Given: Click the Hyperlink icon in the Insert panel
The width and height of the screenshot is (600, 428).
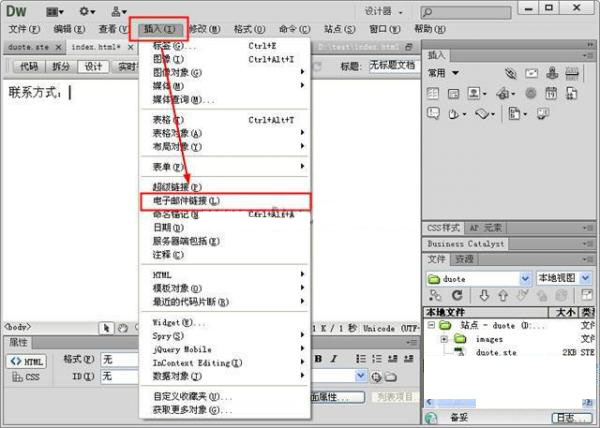Looking at the screenshot, I should pyautogui.click(x=509, y=73).
